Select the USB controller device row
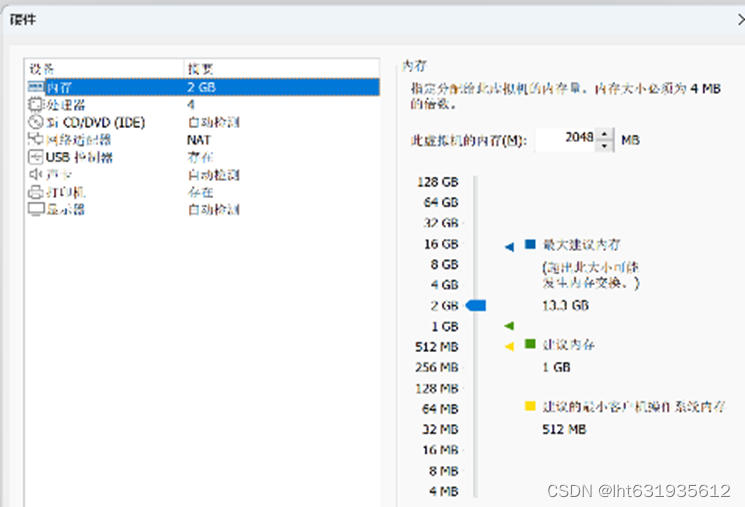Screen dimensions: 745x507 click(x=203, y=157)
